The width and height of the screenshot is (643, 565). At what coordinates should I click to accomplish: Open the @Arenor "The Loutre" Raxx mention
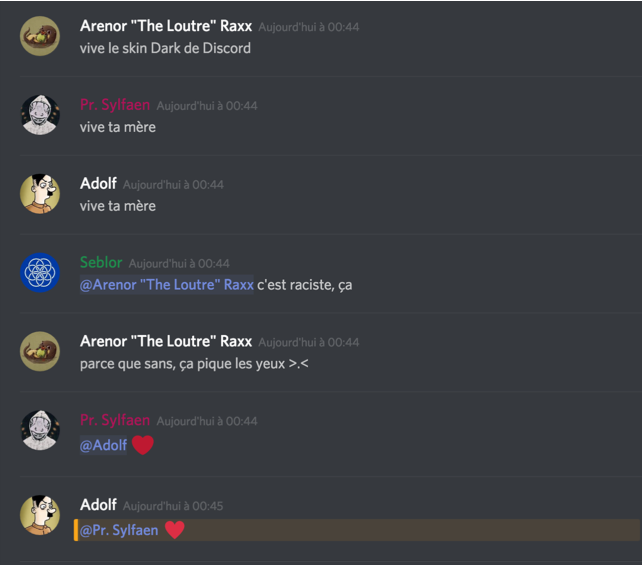pyautogui.click(x=166, y=285)
